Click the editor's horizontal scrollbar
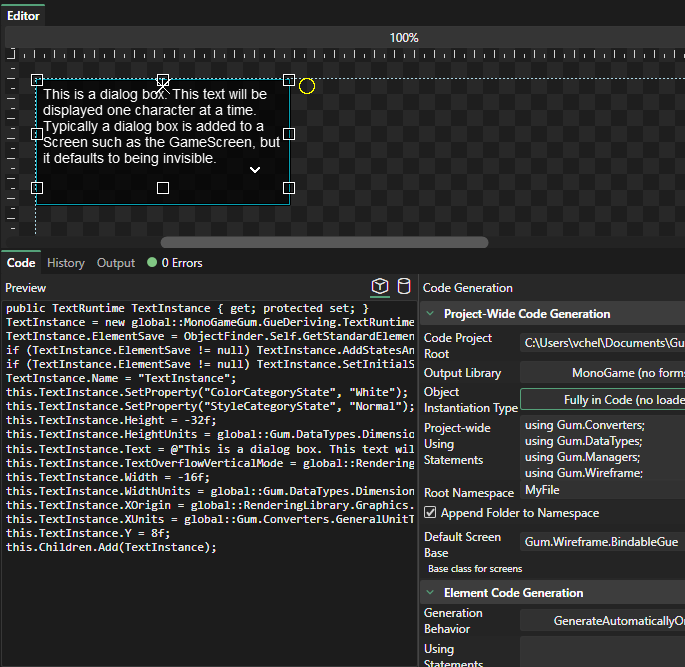685x667 pixels. [x=324, y=242]
